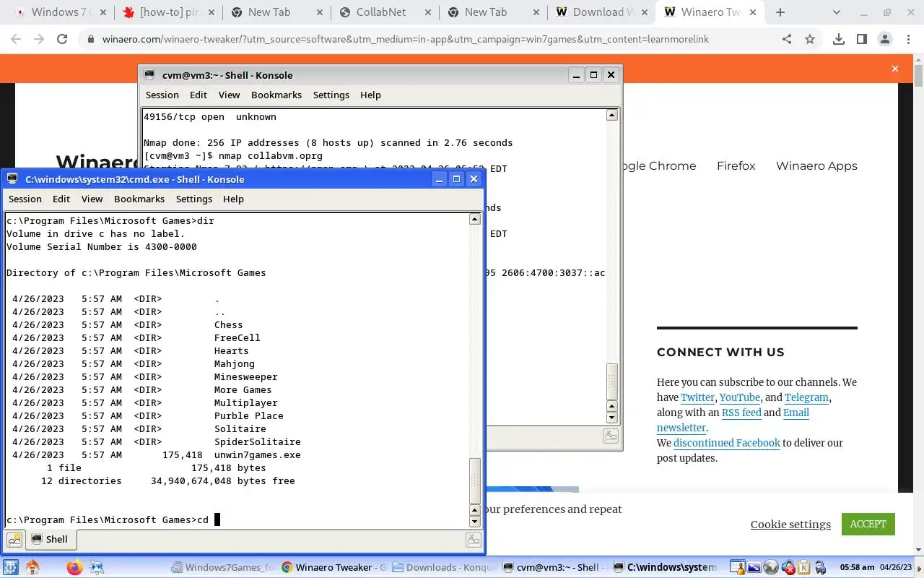
Task: Open Edit menu in cmd.exe Konsole
Action: coord(61,199)
